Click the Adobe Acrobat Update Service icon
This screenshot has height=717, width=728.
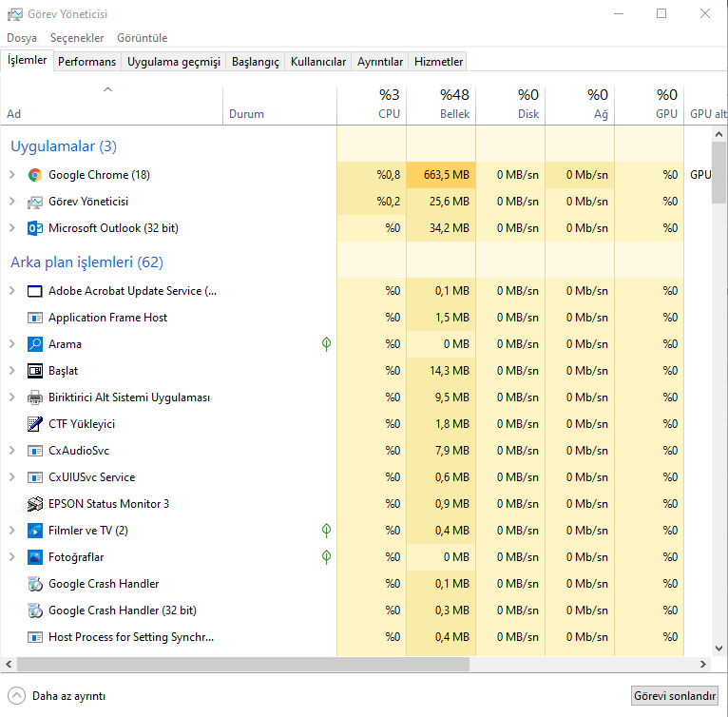pos(35,291)
